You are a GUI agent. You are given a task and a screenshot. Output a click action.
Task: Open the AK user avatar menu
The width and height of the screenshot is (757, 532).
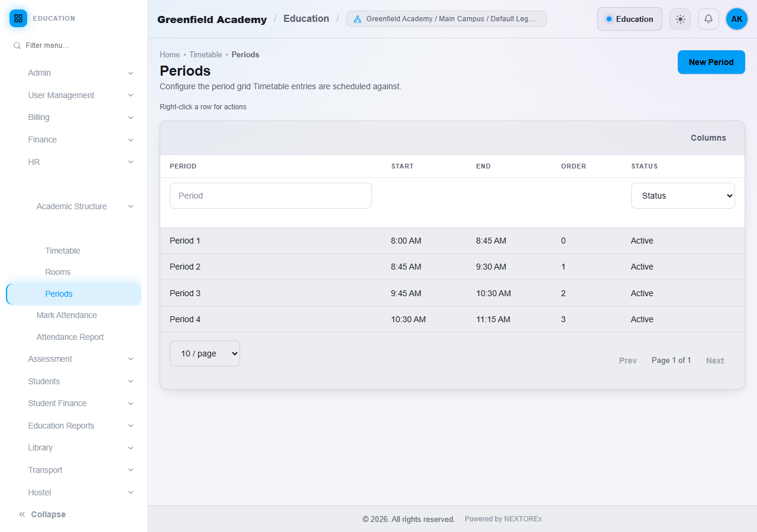(737, 19)
